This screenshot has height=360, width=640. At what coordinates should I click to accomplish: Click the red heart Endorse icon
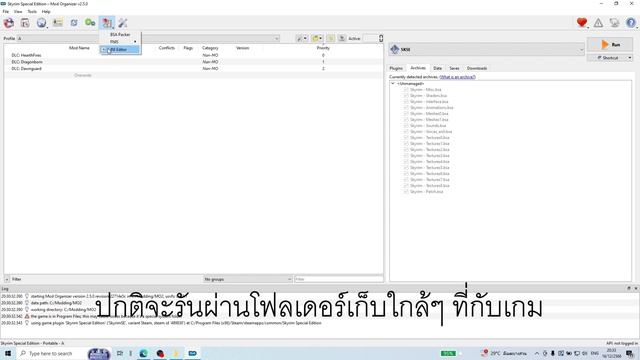coord(582,23)
